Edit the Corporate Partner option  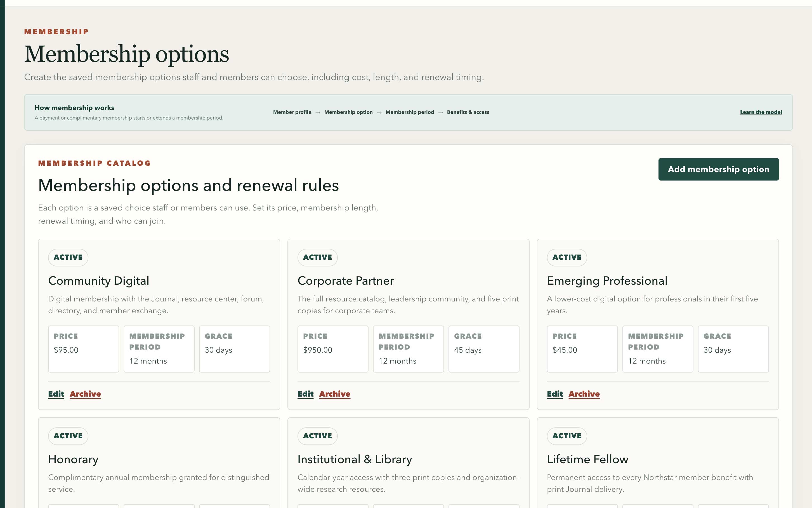pos(305,394)
